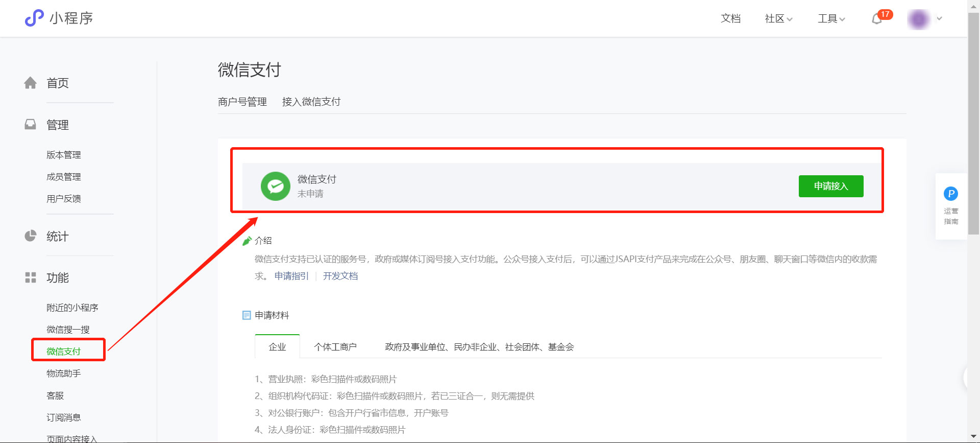
Task: Open 微信搜一搜 in sidebar
Action: pos(68,330)
